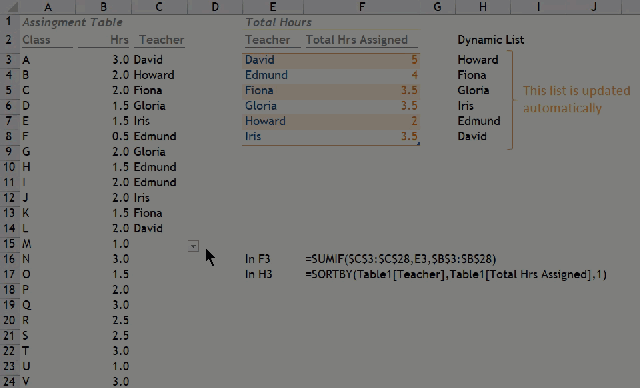Click hours value 0.5 in row 8
Screen dimensions: 640x388
coord(120,136)
